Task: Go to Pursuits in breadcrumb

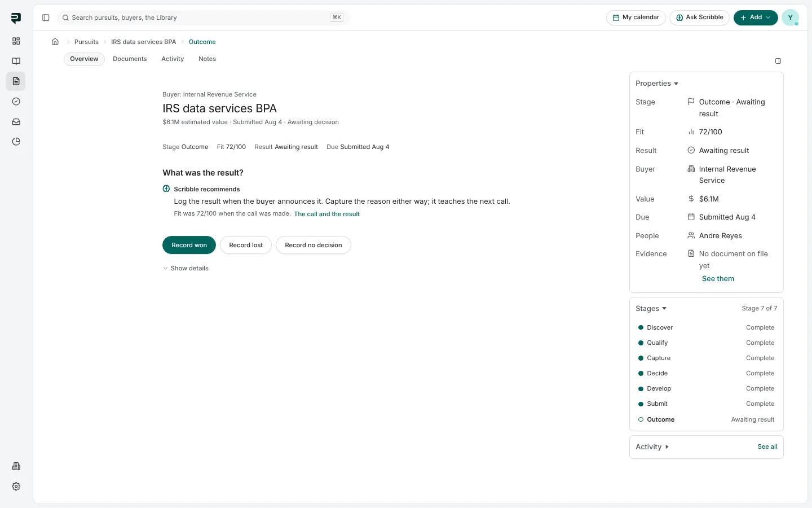Action: point(86,42)
